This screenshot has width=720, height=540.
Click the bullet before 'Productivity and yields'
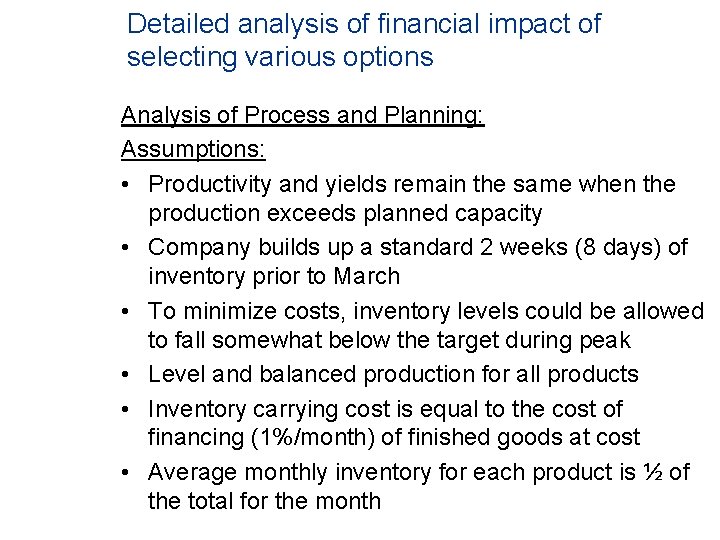[x=125, y=185]
